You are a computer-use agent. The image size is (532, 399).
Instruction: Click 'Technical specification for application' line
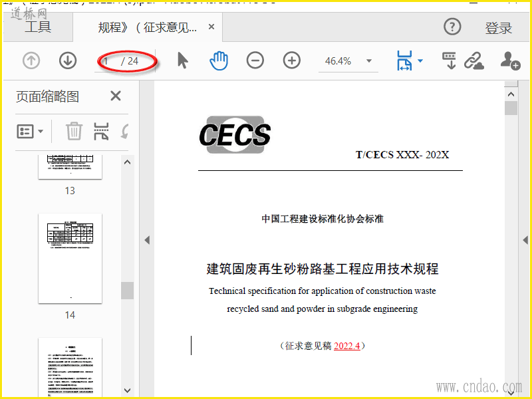(x=323, y=291)
